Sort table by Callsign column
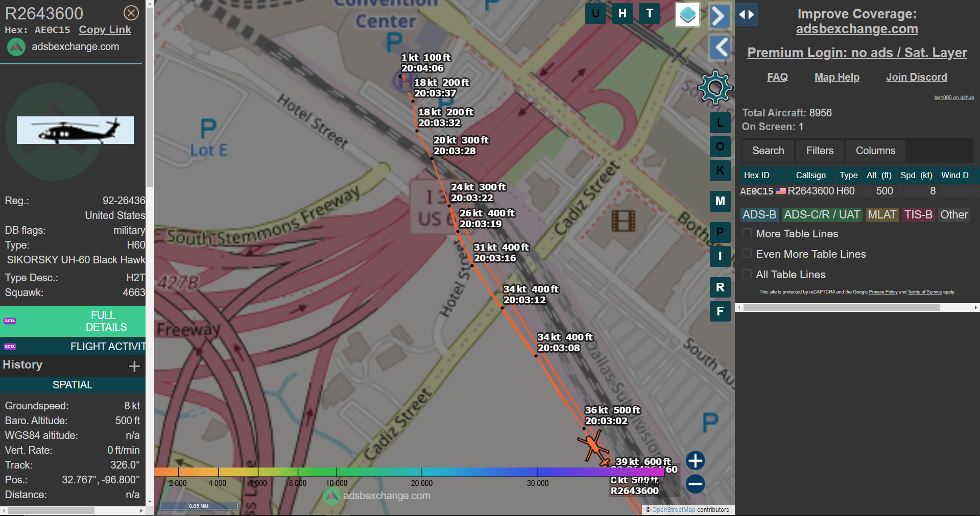The width and height of the screenshot is (980, 516). tap(810, 175)
